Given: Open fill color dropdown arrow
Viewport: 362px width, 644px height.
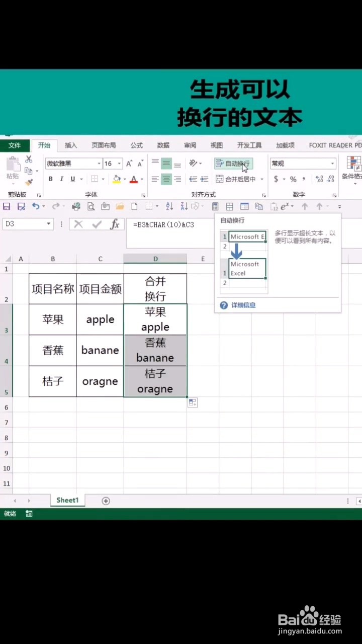Looking at the screenshot, I should point(125,179).
